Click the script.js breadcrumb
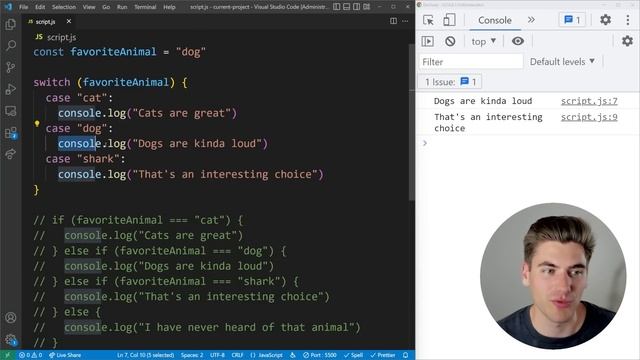The image size is (640, 360). point(56,37)
